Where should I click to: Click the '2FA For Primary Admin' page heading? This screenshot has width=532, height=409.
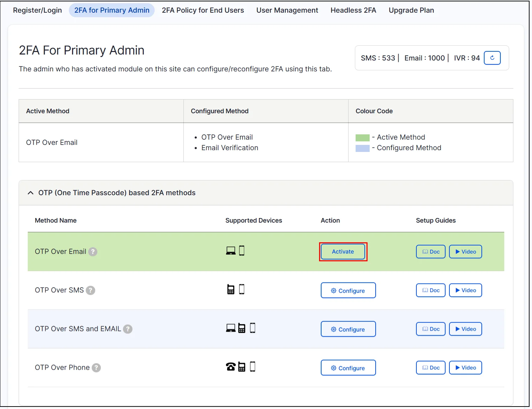(82, 50)
